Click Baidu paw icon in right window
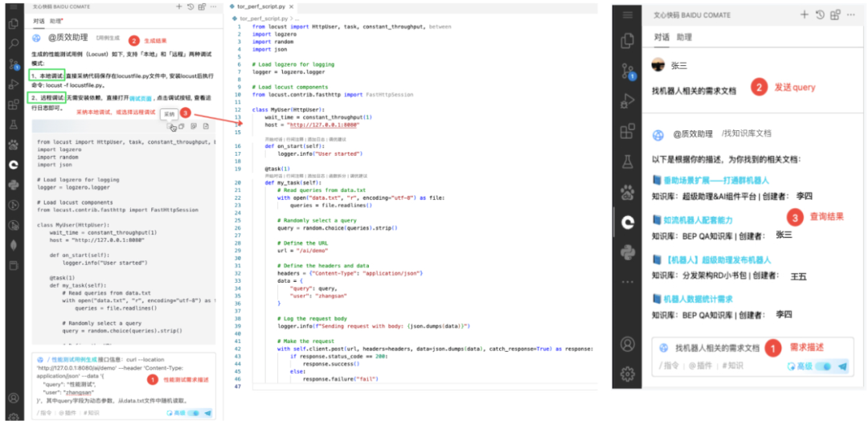Image resolution: width=868 pixels, height=425 pixels. [627, 192]
